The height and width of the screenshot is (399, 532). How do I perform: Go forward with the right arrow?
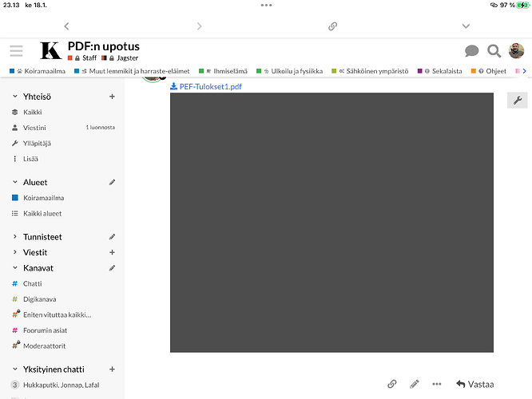click(x=199, y=26)
